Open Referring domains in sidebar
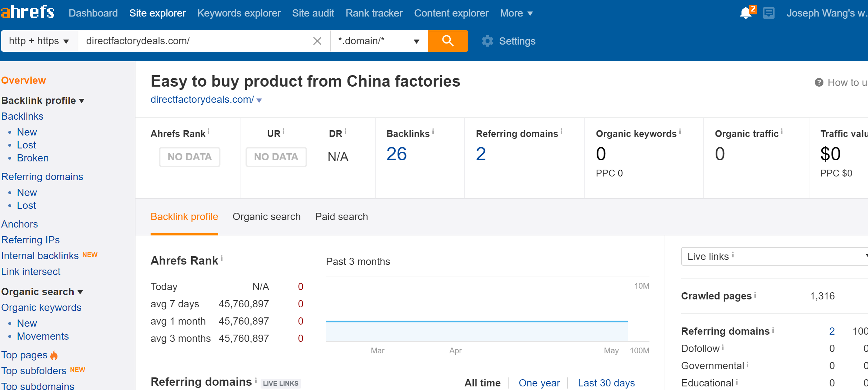 click(42, 177)
